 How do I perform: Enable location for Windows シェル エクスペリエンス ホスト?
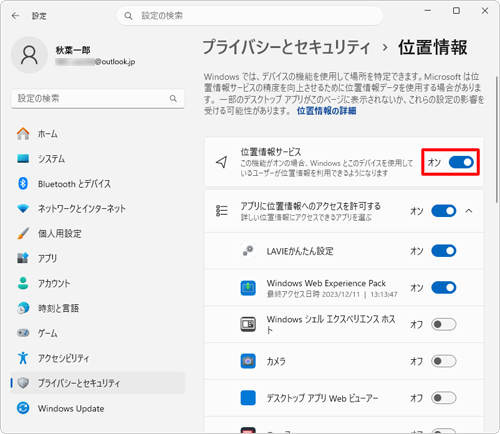(444, 324)
